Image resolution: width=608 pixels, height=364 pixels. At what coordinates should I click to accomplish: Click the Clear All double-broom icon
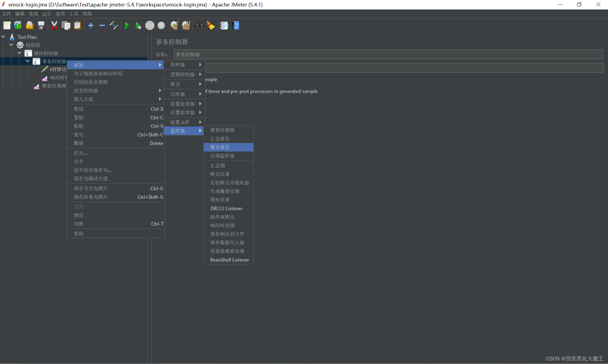click(186, 26)
